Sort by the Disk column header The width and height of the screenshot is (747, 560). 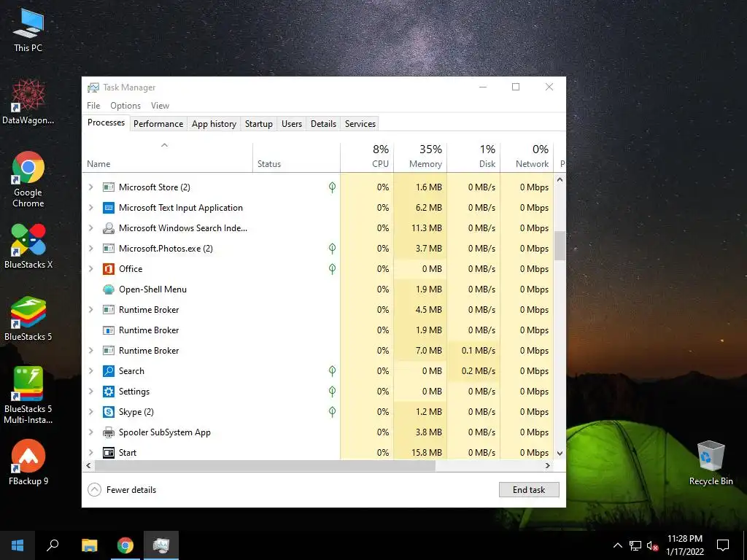coord(473,157)
